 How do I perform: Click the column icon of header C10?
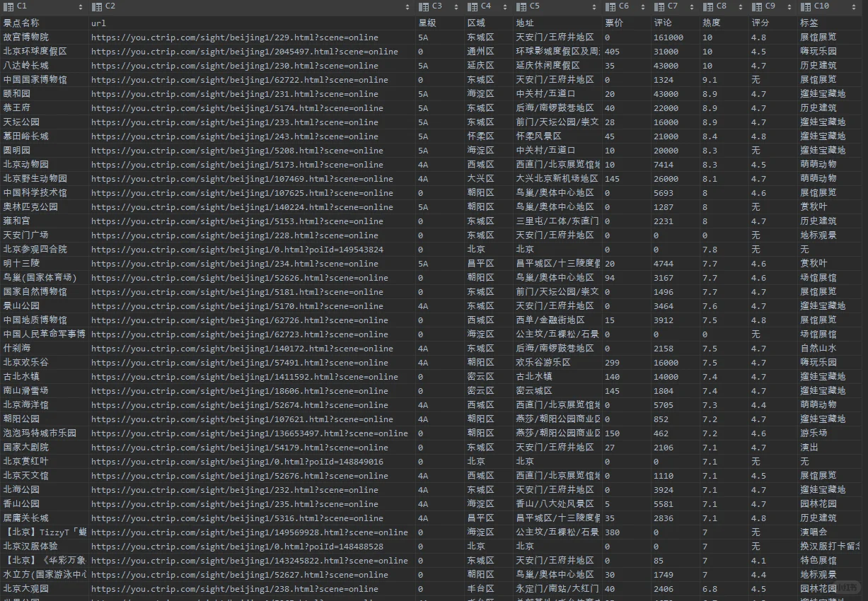805,6
